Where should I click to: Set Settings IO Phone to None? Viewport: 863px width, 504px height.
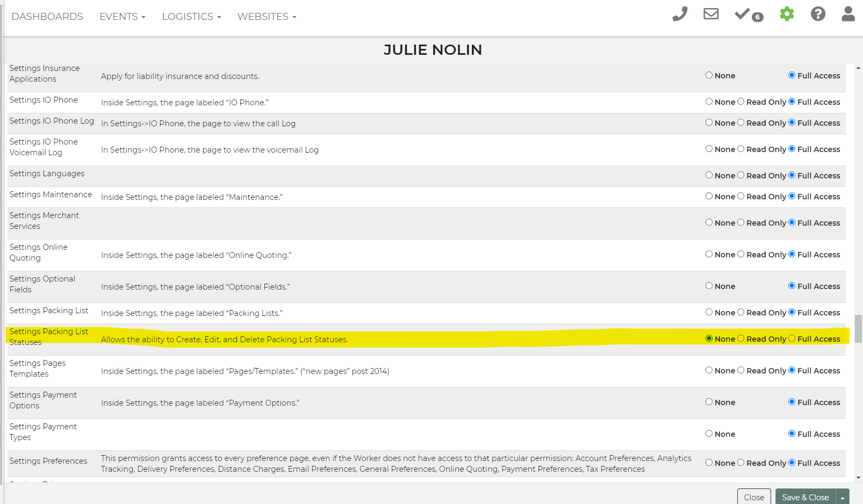(x=709, y=102)
